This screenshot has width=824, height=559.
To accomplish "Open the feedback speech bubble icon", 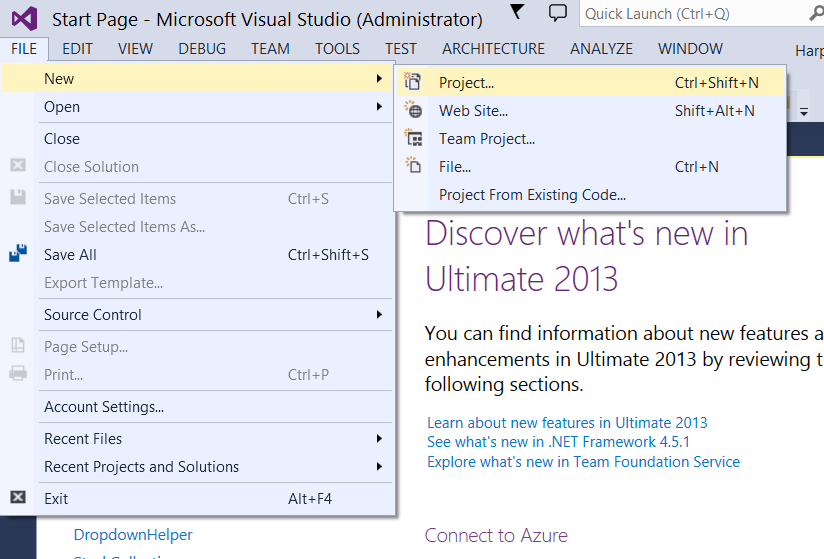I will coord(558,13).
